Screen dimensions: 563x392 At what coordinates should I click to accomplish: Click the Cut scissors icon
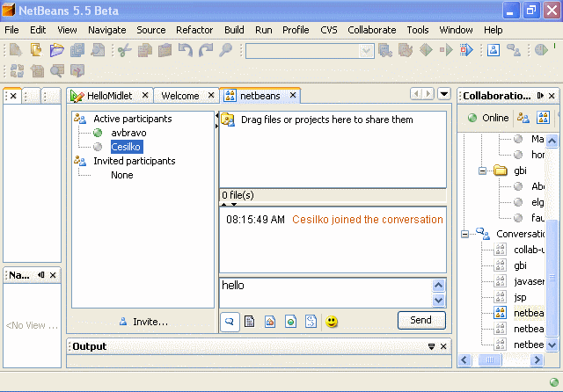click(124, 50)
